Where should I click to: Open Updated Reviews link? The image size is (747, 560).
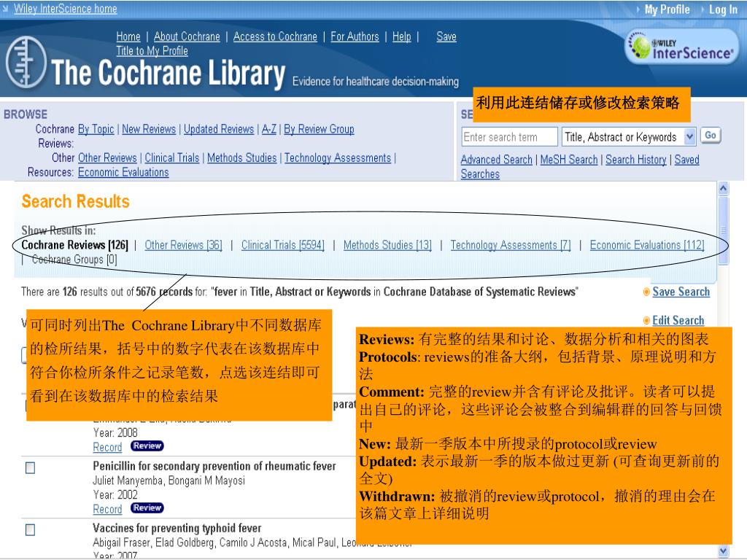[x=219, y=129]
